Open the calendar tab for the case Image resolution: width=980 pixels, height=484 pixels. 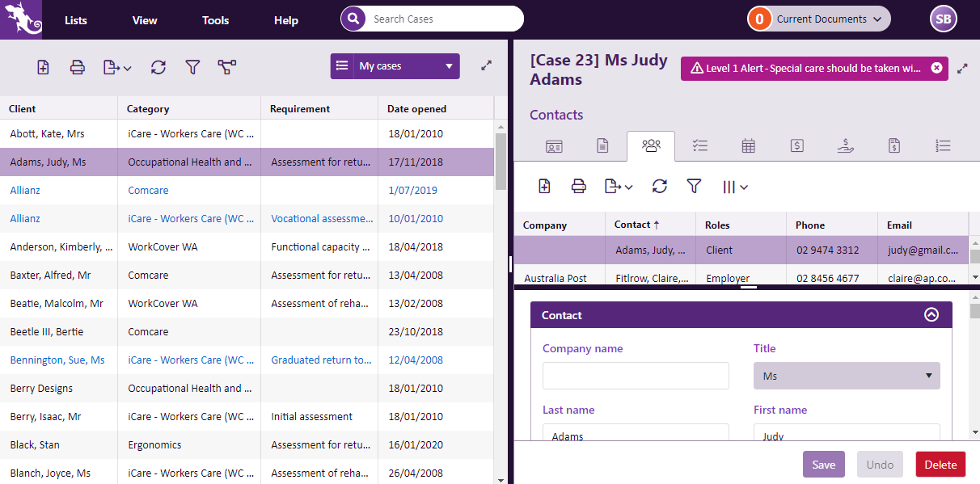pos(749,146)
